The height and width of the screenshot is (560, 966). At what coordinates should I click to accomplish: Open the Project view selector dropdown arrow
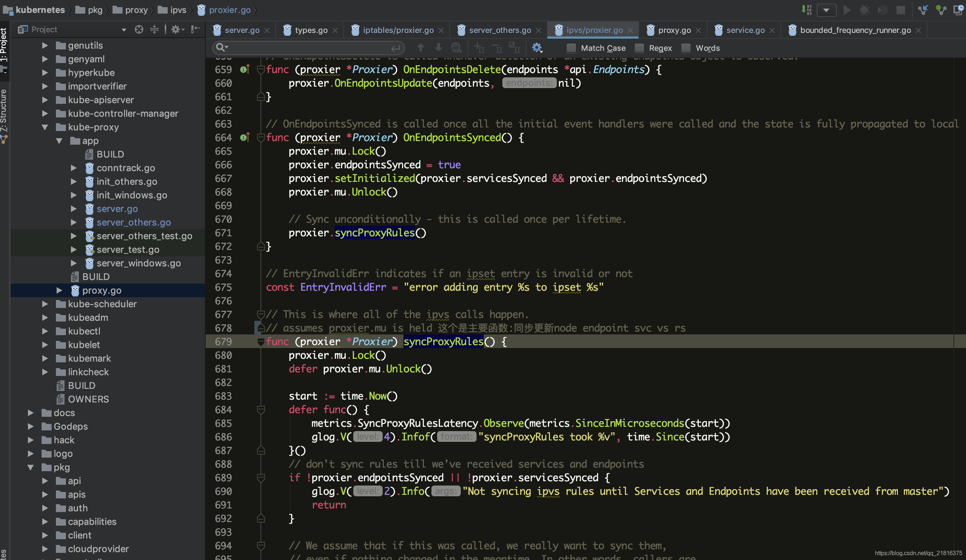point(123,30)
